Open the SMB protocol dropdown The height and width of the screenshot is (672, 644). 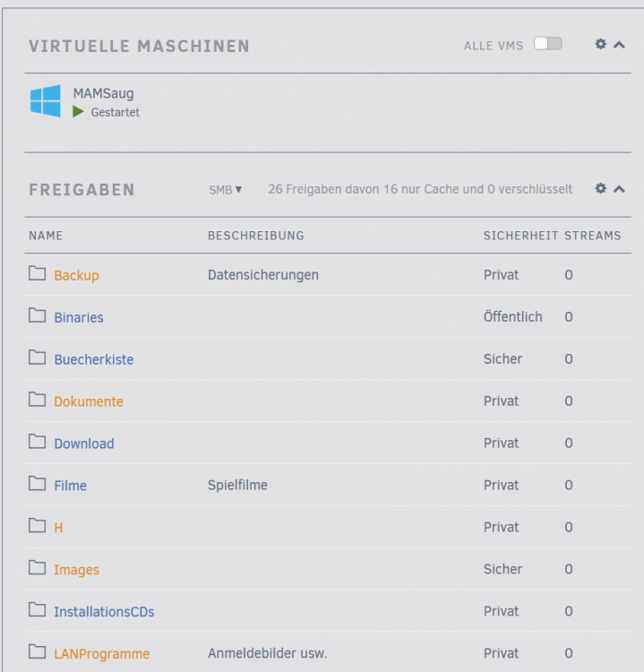[226, 189]
